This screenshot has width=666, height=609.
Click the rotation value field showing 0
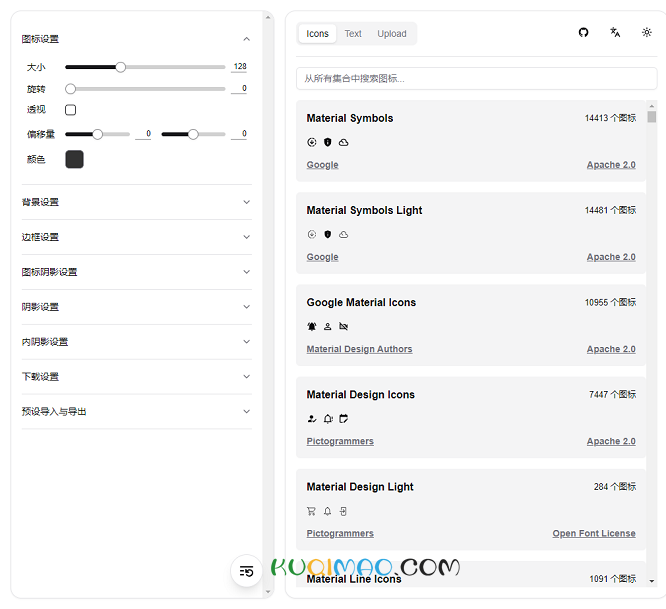[239, 89]
